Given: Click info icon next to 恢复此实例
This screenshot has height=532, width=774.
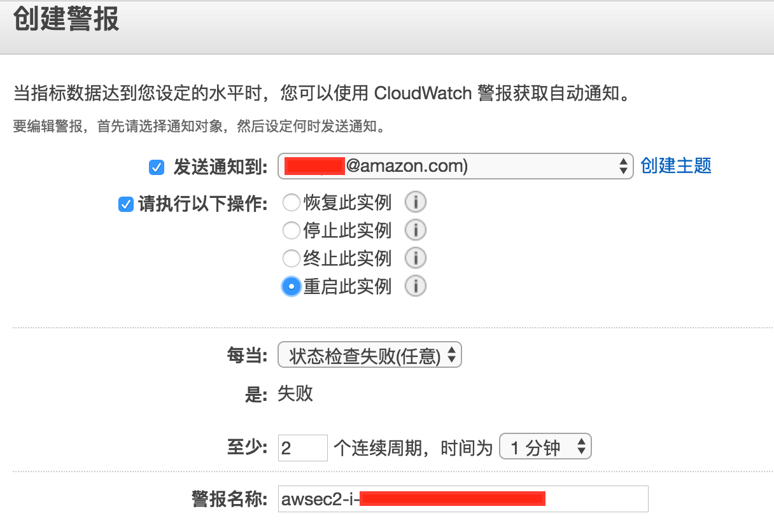Looking at the screenshot, I should point(416,203).
